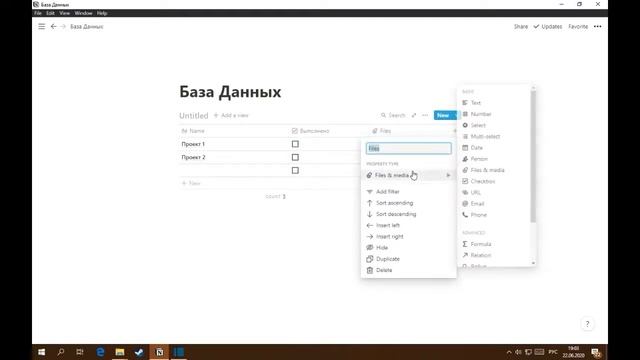Add a new row with + New
This screenshot has width=640, height=360.
(x=191, y=183)
